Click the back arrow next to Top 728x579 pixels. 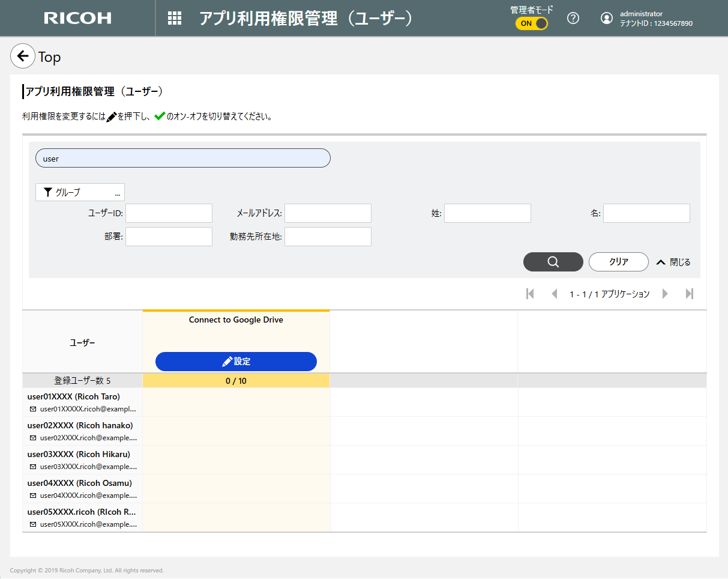pyautogui.click(x=23, y=56)
